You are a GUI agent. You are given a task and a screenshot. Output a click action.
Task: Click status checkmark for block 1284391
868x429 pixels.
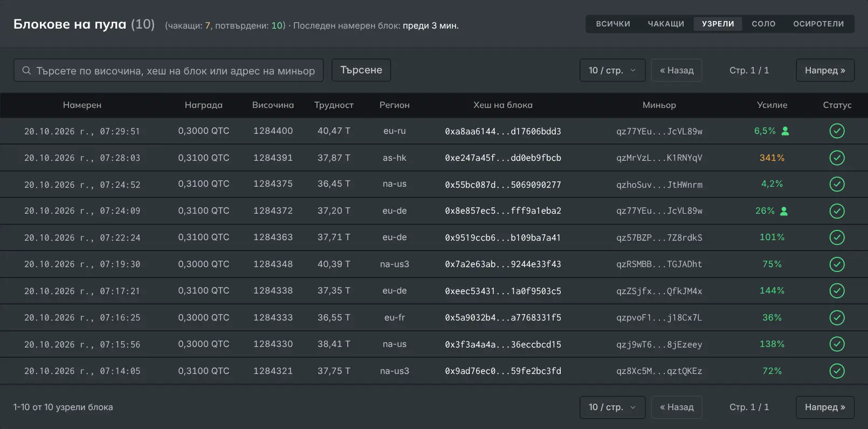tap(837, 158)
